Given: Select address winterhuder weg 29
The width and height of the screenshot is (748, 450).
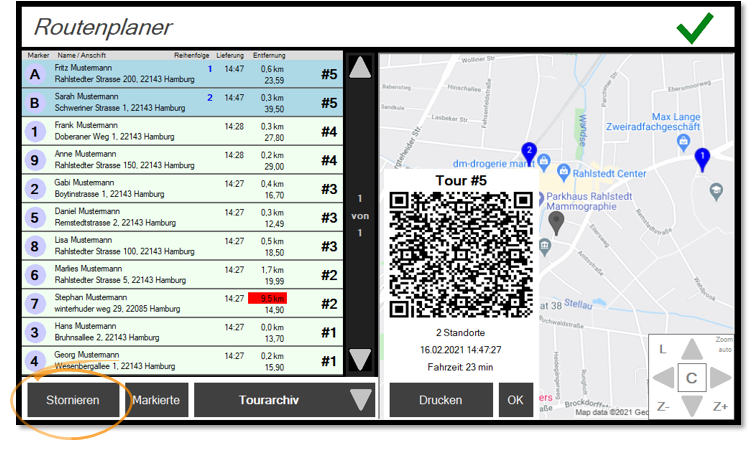Looking at the screenshot, I should 117,309.
